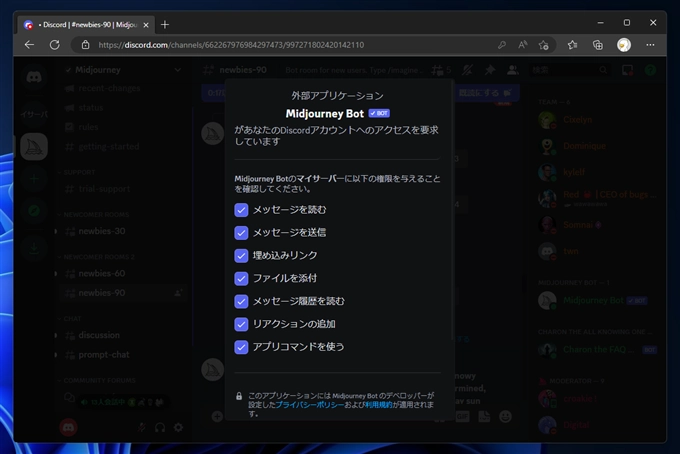Open the browser settings and more menu
The image size is (680, 454).
pos(650,45)
